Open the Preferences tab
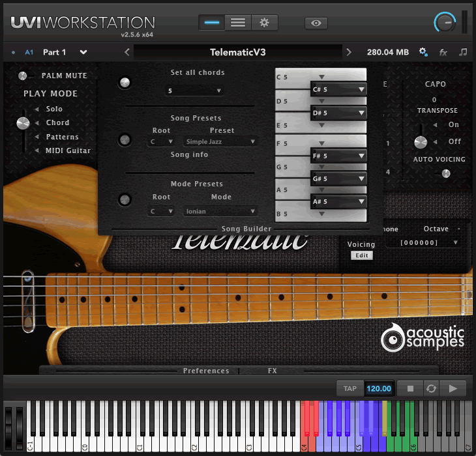 [x=206, y=371]
